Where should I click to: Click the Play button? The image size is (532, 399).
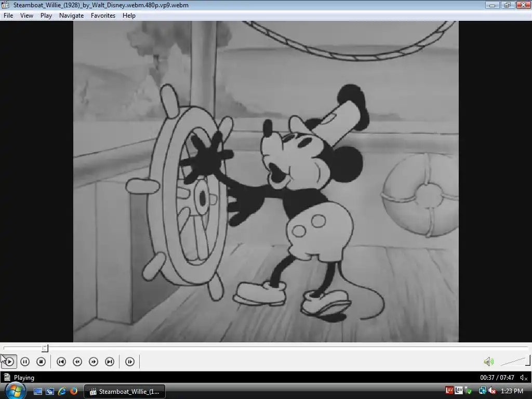[9, 362]
